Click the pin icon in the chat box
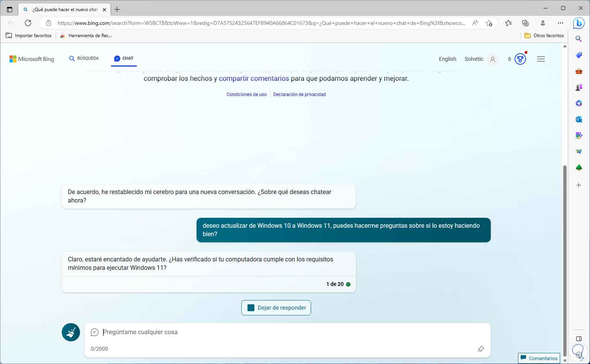Image resolution: width=590 pixels, height=364 pixels. pyautogui.click(x=481, y=349)
